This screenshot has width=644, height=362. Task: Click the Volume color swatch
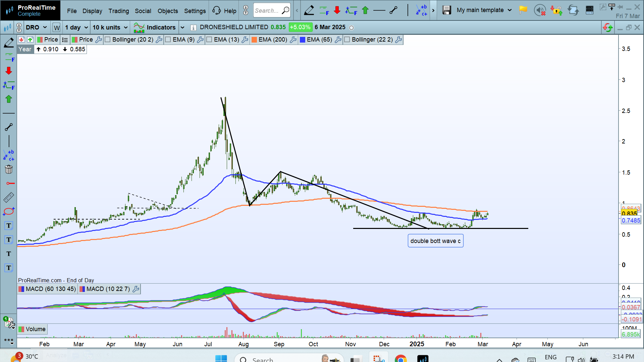21,329
